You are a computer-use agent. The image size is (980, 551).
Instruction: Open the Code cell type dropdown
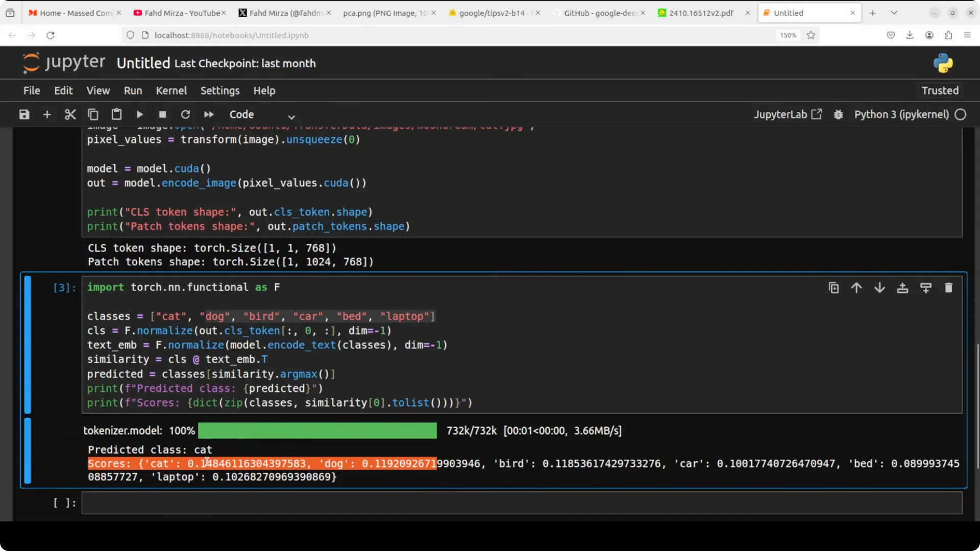click(262, 115)
